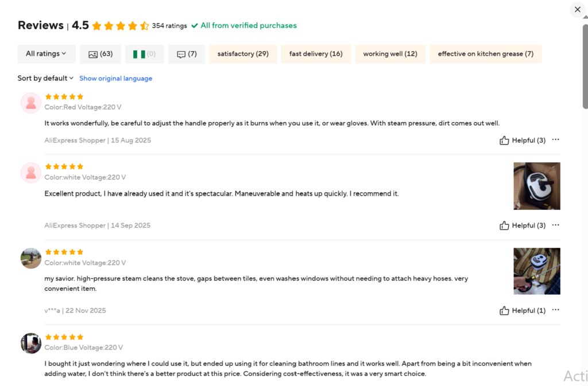This screenshot has width=588, height=386.
Task: Click thumbs-up icon on 14 Sep review
Action: 504,225
